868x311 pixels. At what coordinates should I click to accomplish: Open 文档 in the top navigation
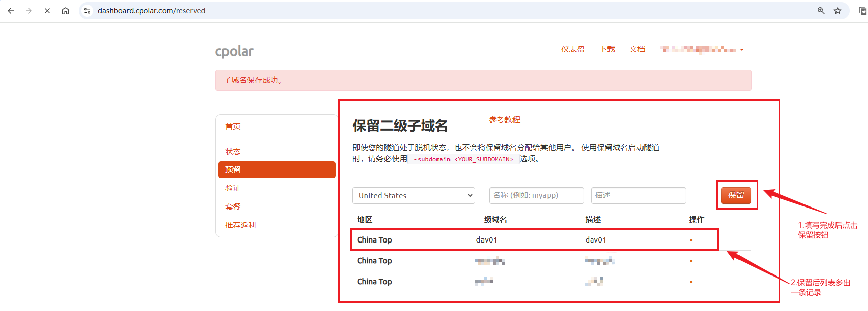click(637, 49)
